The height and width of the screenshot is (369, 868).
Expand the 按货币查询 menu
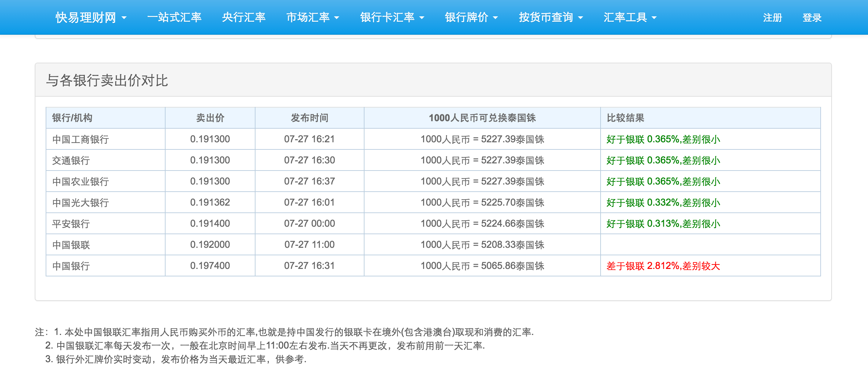(x=551, y=17)
